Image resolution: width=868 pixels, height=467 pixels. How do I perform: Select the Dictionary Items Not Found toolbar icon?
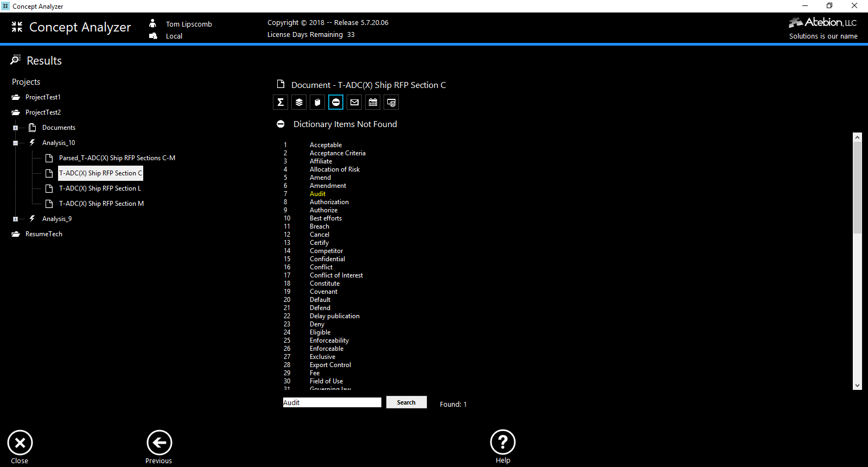click(336, 102)
